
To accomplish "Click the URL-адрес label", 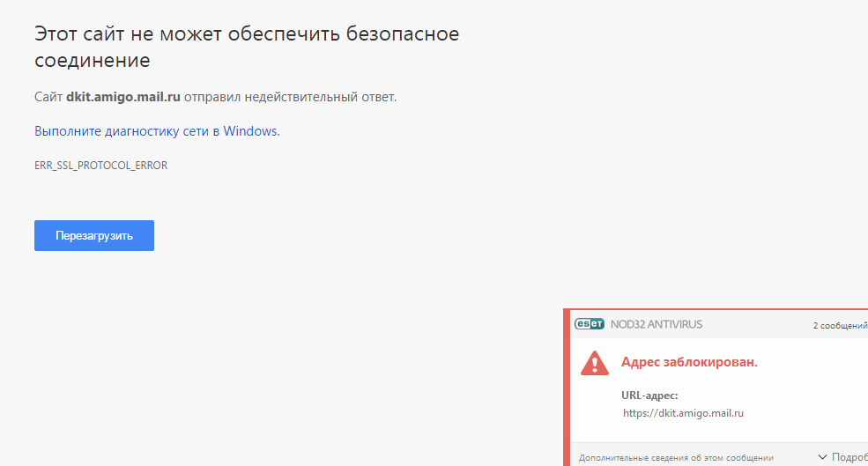I will tap(649, 396).
